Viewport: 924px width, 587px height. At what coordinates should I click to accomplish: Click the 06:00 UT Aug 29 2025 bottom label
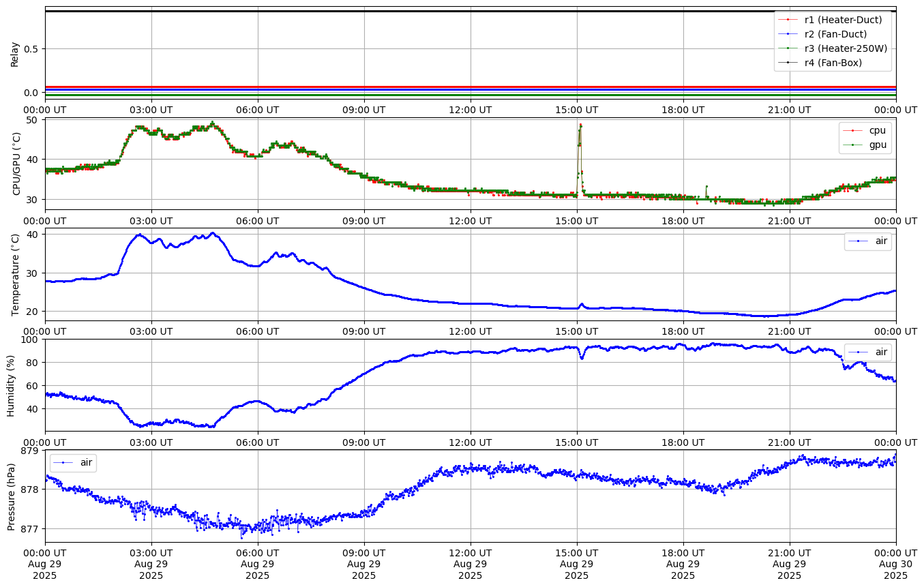pos(257,565)
